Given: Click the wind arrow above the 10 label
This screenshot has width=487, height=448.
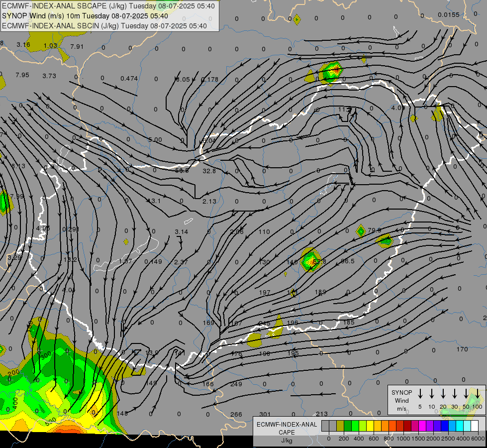Looking at the screenshot, I should (431, 393).
